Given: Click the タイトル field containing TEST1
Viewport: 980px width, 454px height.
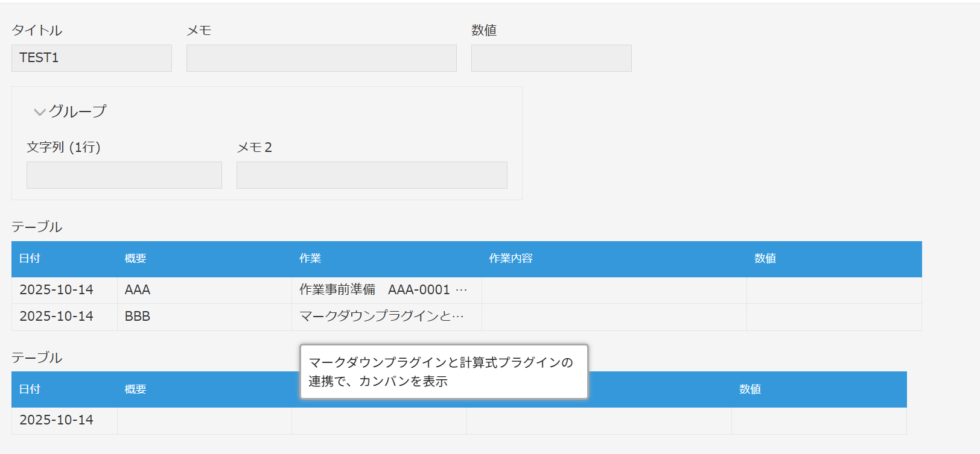Looking at the screenshot, I should [x=92, y=58].
